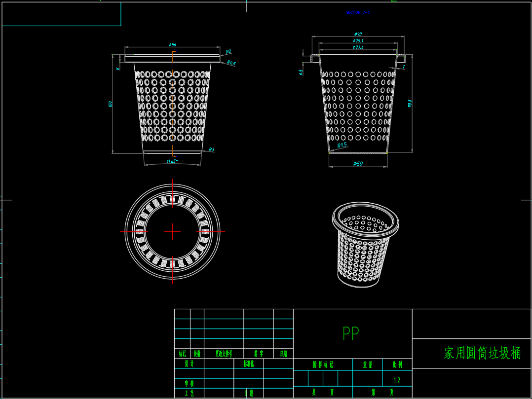Image resolution: width=532 pixels, height=399 pixels.
Task: Click the 11.65° angle dimension
Action: pyautogui.click(x=172, y=161)
